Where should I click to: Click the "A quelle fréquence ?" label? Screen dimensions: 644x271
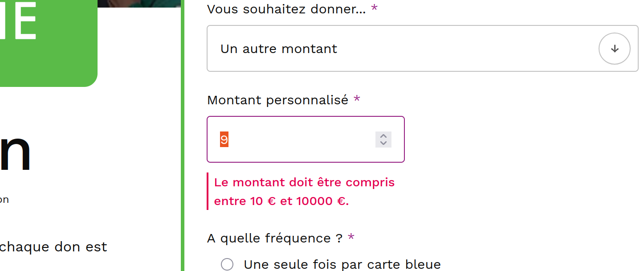click(274, 238)
